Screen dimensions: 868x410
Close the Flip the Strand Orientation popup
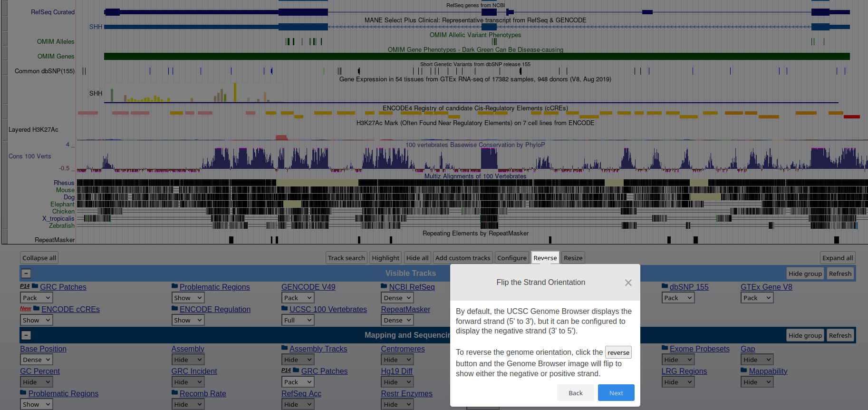tap(628, 283)
